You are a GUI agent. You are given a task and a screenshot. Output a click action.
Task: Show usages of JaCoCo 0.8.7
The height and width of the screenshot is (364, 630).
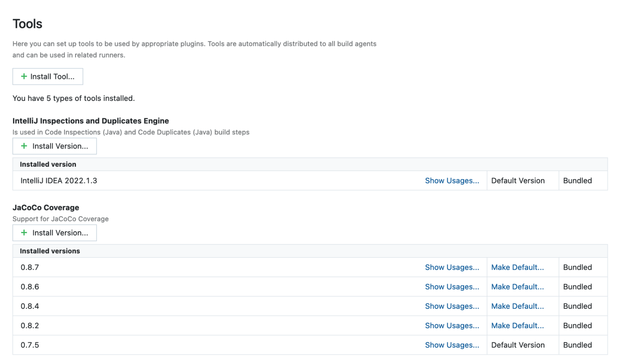(452, 267)
